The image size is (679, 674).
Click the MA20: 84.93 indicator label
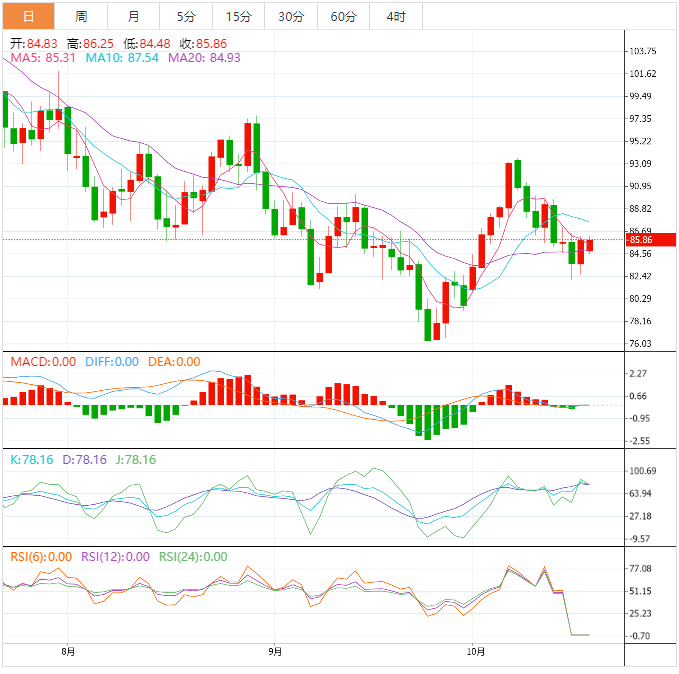(204, 58)
